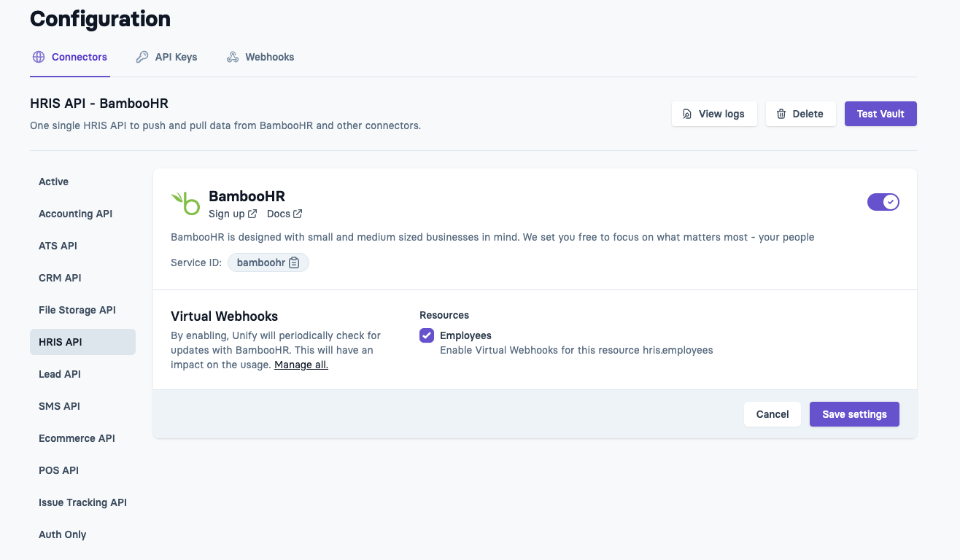Click the trash icon on Delete
This screenshot has height=560, width=960.
point(781,114)
